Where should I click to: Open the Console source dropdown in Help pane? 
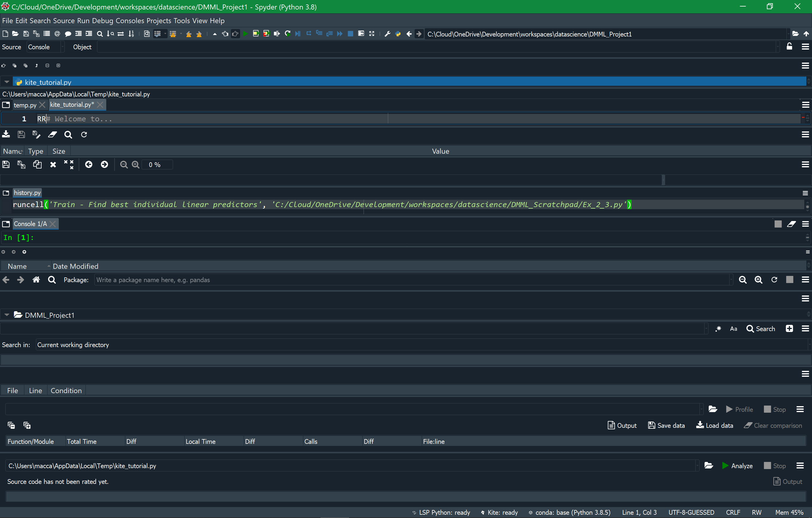tap(45, 47)
